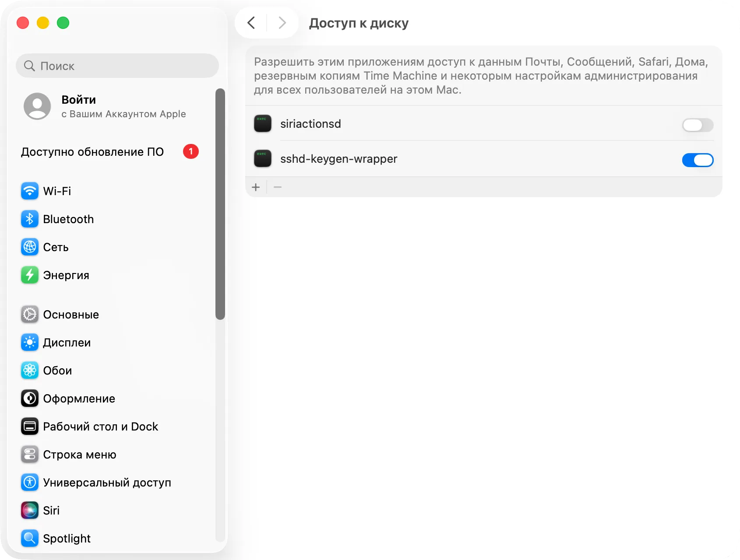Click the red update badge showing 1

[x=191, y=151]
